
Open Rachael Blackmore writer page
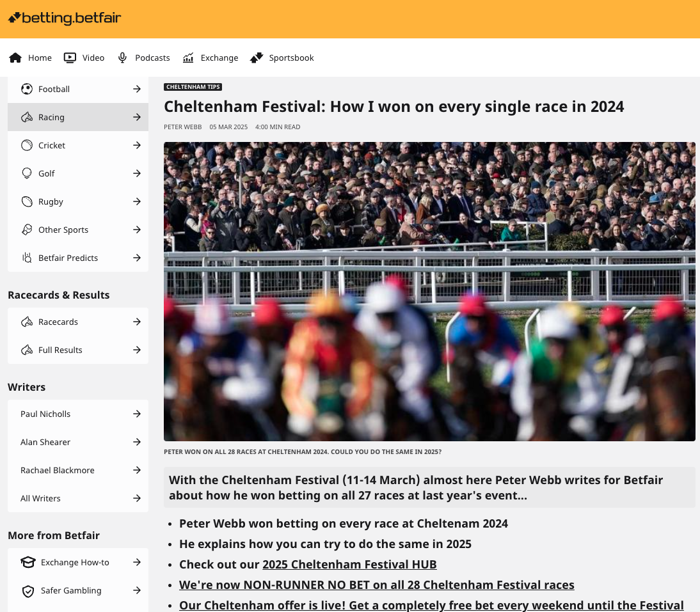pos(78,469)
